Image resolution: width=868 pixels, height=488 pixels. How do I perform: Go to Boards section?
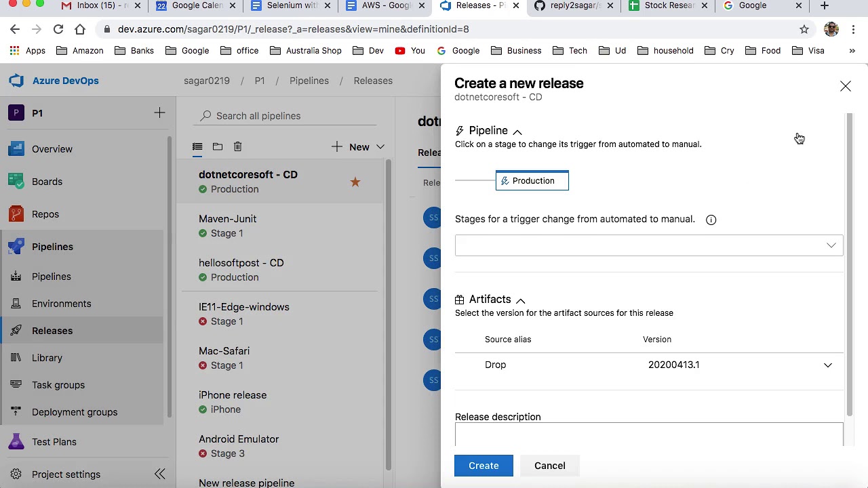pyautogui.click(x=47, y=182)
